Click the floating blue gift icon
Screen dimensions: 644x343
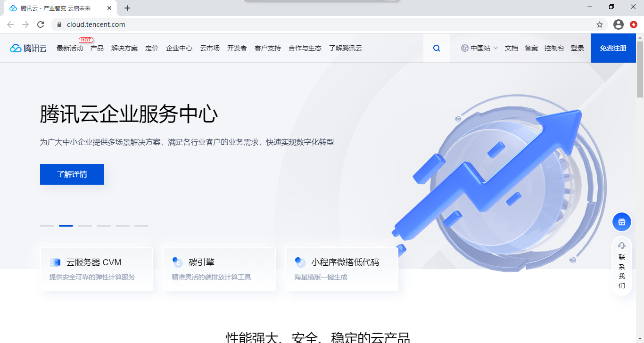click(621, 221)
